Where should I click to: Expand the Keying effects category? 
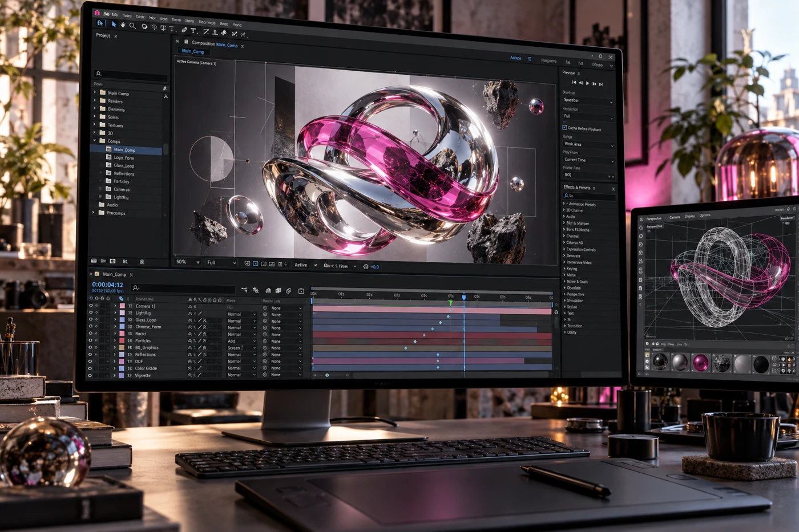[x=564, y=268]
